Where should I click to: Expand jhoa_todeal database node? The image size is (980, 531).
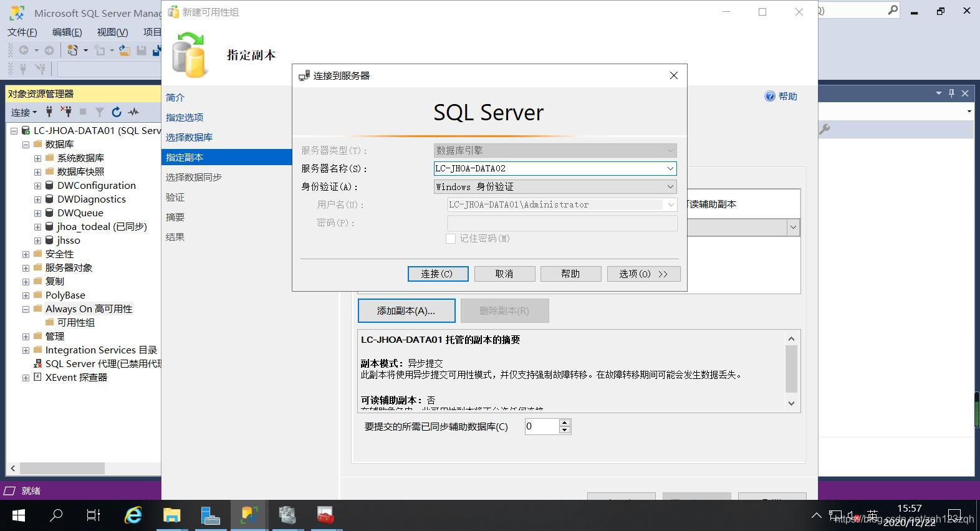(x=37, y=227)
